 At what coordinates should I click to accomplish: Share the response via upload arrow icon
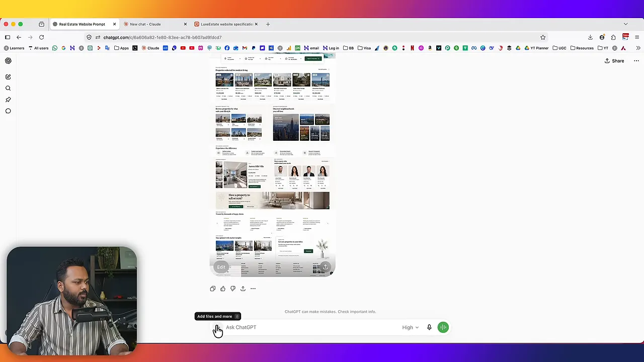pos(243,289)
